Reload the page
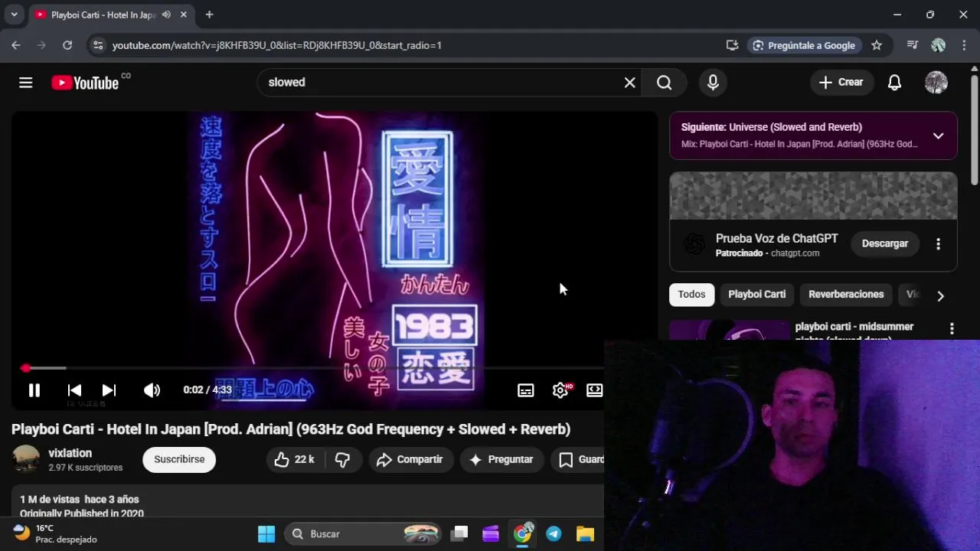This screenshot has height=551, width=980. click(67, 45)
